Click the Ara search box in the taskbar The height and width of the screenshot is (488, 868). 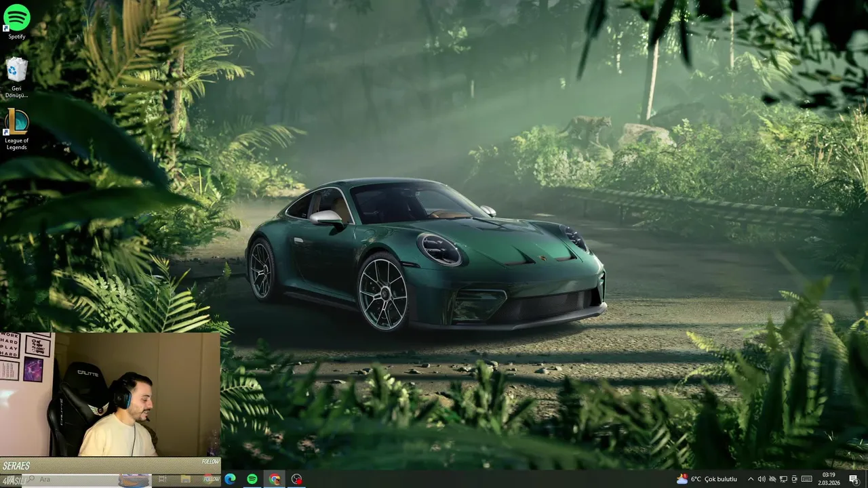87,479
